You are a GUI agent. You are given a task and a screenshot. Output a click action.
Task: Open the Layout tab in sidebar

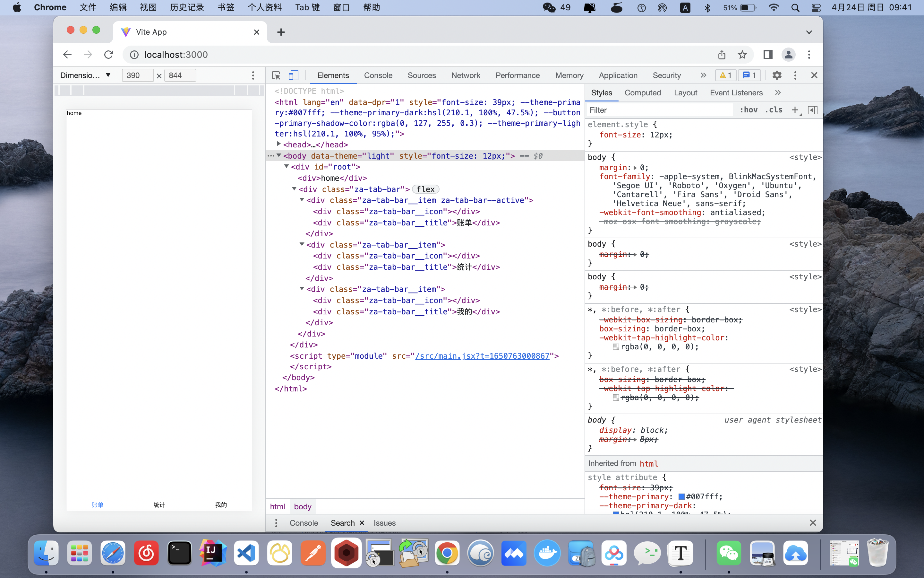point(685,92)
